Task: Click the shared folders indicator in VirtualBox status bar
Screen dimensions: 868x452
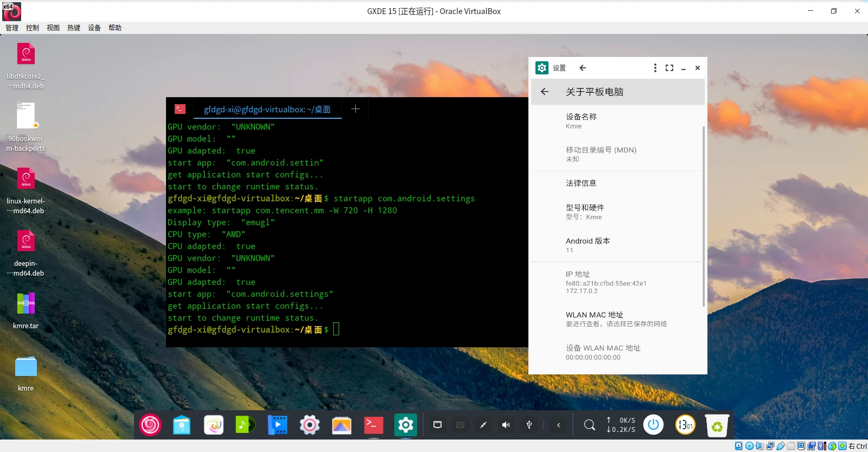Action: click(791, 446)
